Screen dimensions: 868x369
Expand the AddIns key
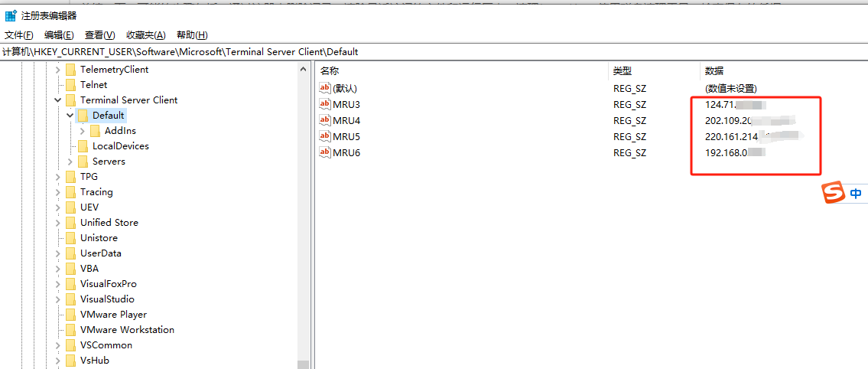82,131
